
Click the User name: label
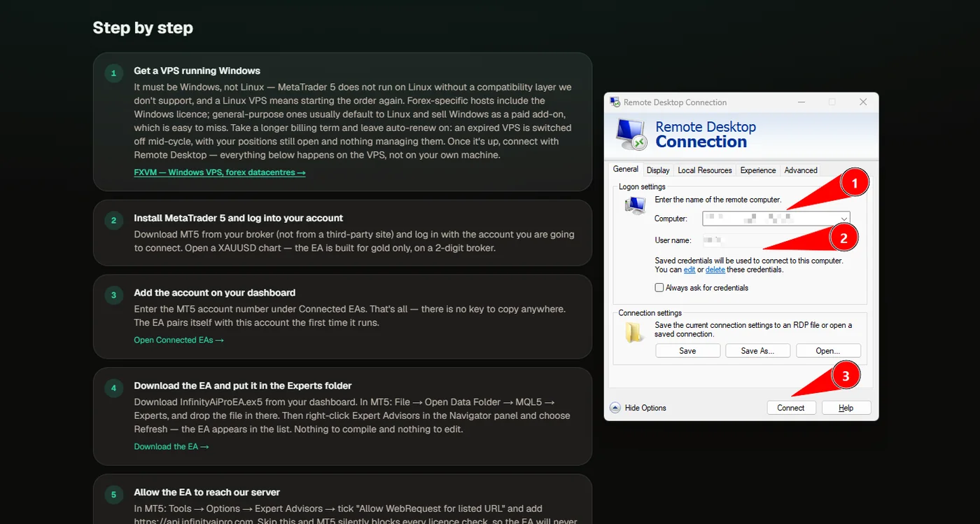point(673,240)
